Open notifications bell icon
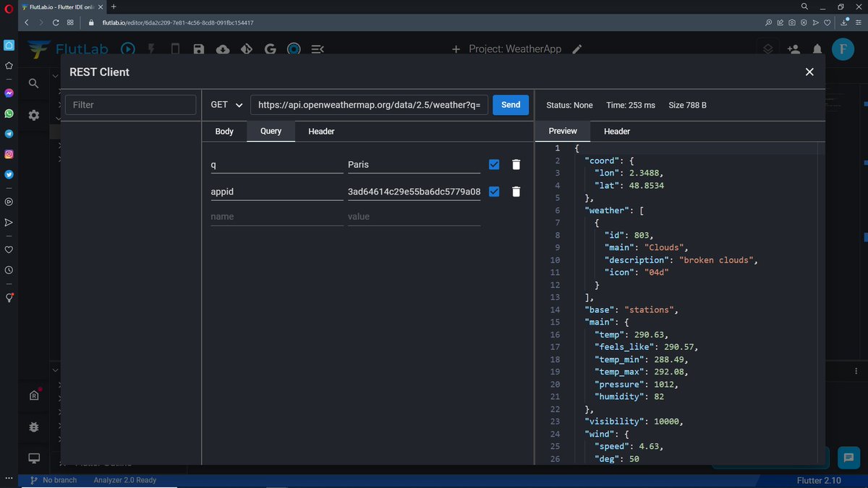Screen dimensions: 868x488 click(817, 49)
